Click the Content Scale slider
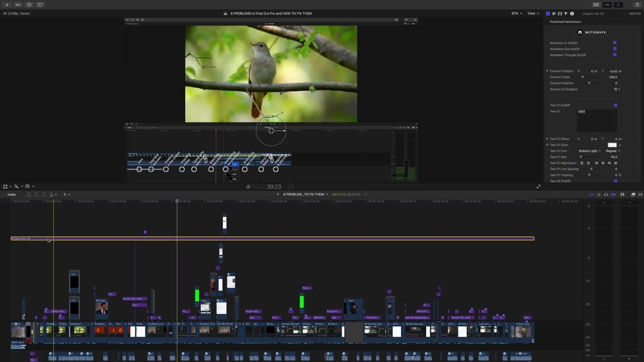 click(583, 77)
